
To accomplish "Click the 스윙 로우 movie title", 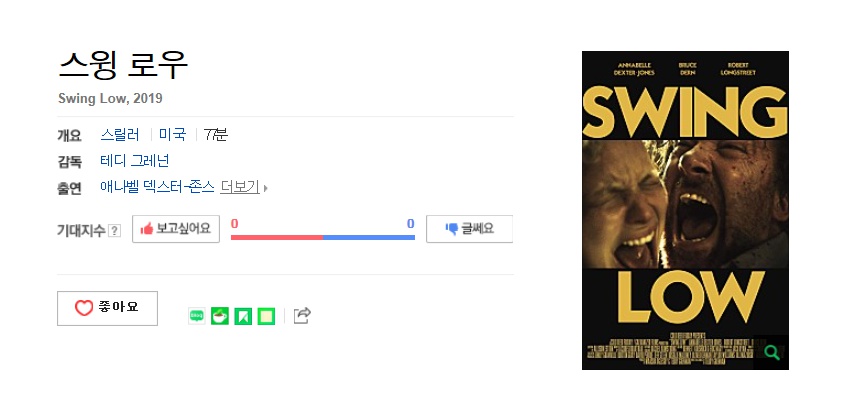I will (x=123, y=65).
